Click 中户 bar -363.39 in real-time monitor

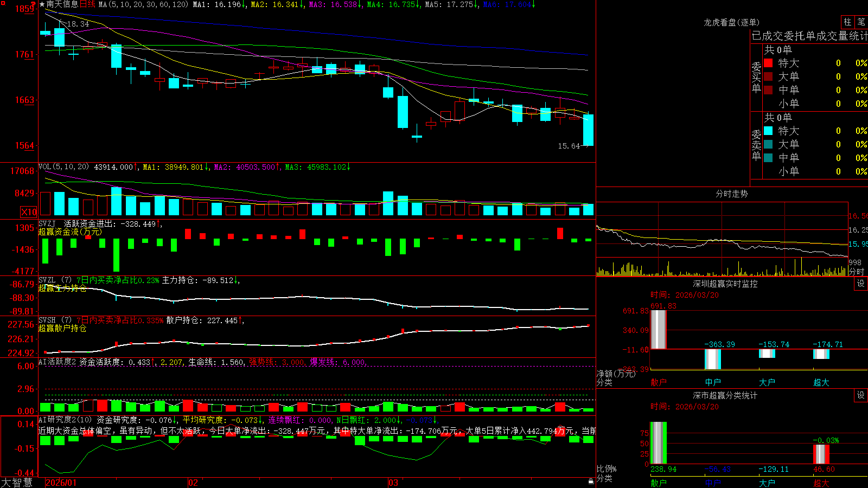pyautogui.click(x=712, y=359)
